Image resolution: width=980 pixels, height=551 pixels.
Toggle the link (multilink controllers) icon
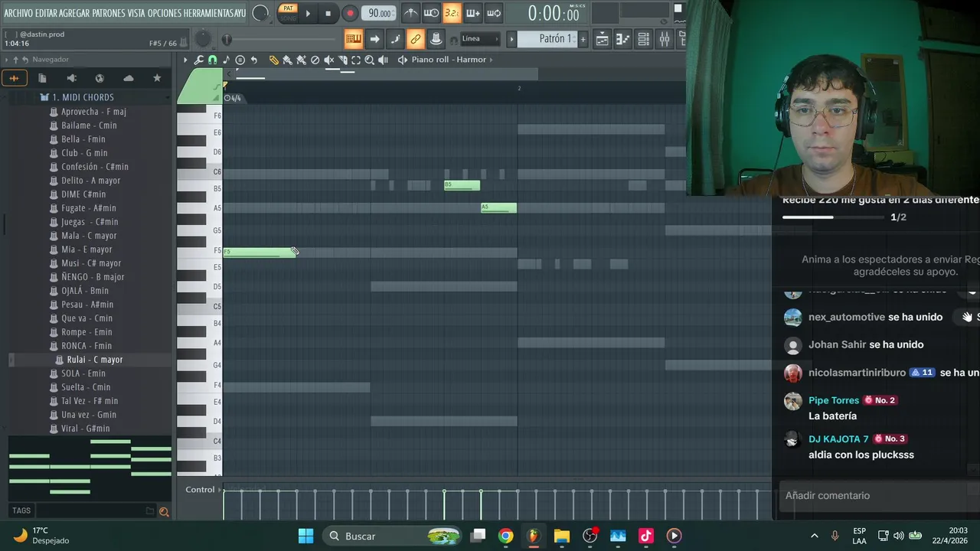415,39
